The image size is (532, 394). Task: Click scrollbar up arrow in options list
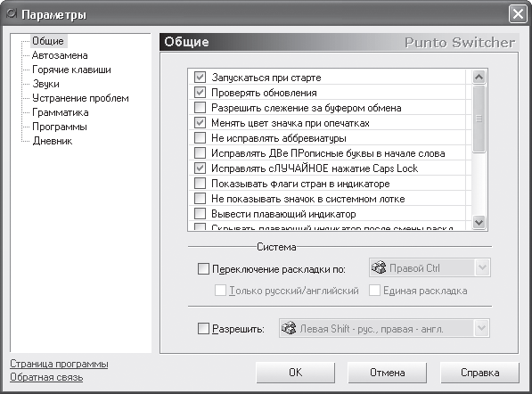coord(479,78)
